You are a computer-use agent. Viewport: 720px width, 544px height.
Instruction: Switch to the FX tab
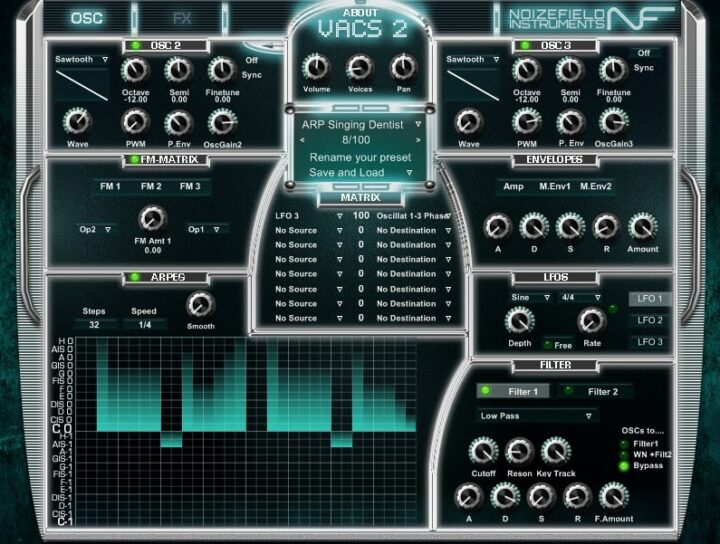[182, 18]
